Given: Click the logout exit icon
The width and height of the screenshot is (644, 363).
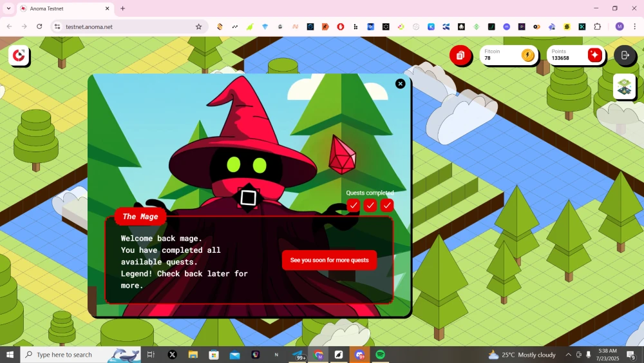Looking at the screenshot, I should pos(625,55).
